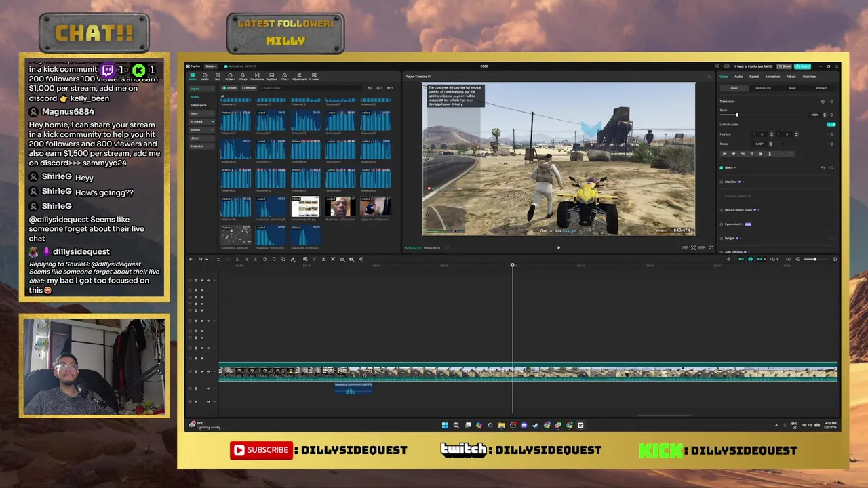The image size is (868, 488).
Task: Open the media sort dropdown
Action: pos(379,88)
